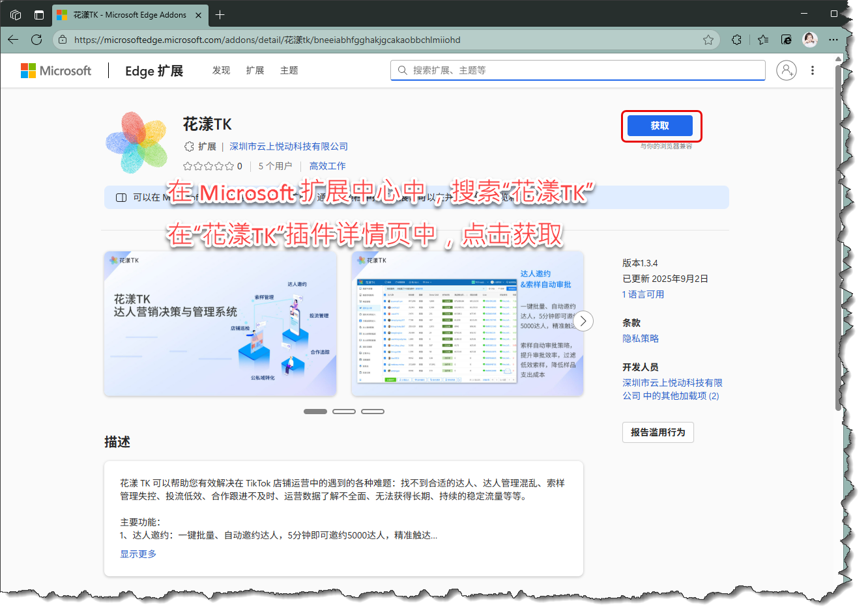Screen dimensions: 868x616
Task: Open the page's vertical dots menu
Action: (x=812, y=70)
